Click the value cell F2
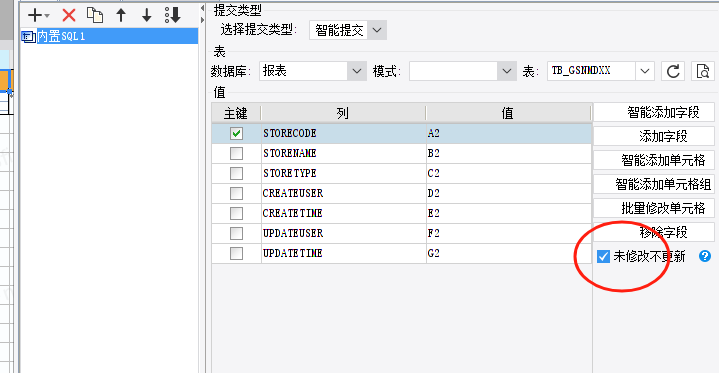 [509, 233]
